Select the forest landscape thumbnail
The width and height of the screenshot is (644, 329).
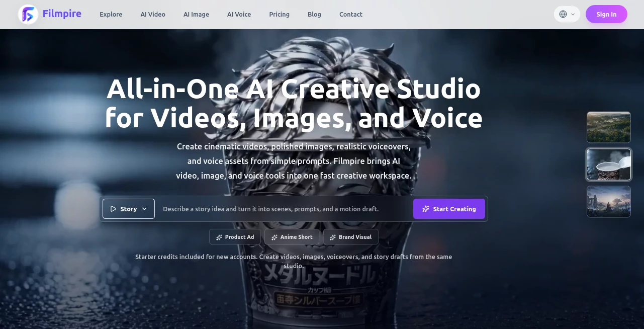pyautogui.click(x=609, y=127)
